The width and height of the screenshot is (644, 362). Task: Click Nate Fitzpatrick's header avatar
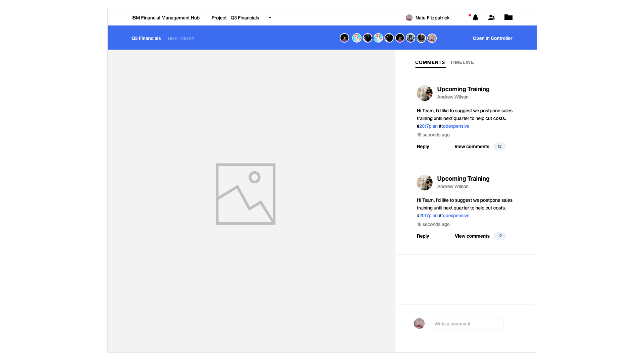coord(409,18)
